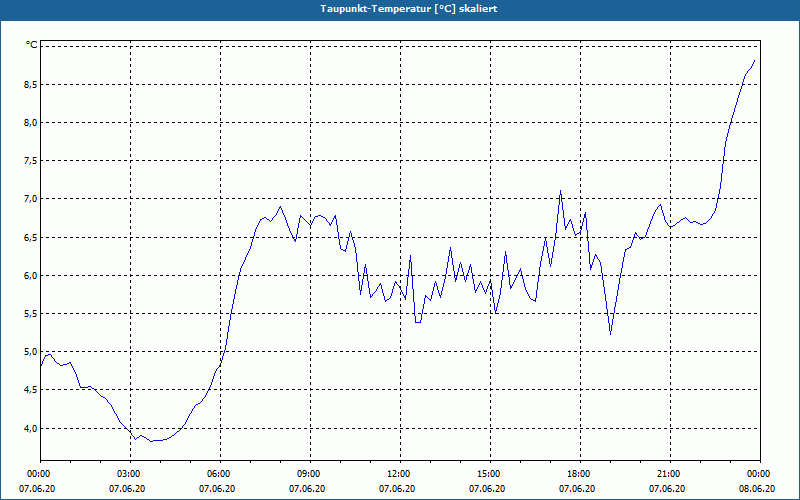Screen dimensions: 800x500
Task: Click the 21:00 time label on the x-axis
Action: click(x=667, y=474)
